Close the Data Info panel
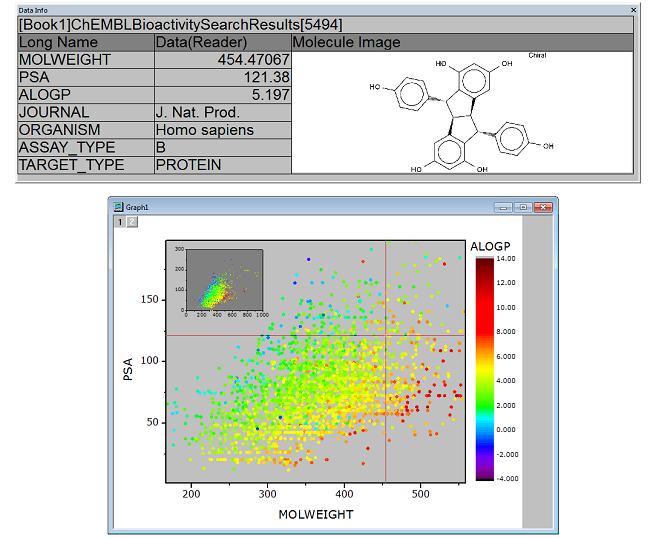Screen dimensions: 650x538 coord(633,9)
